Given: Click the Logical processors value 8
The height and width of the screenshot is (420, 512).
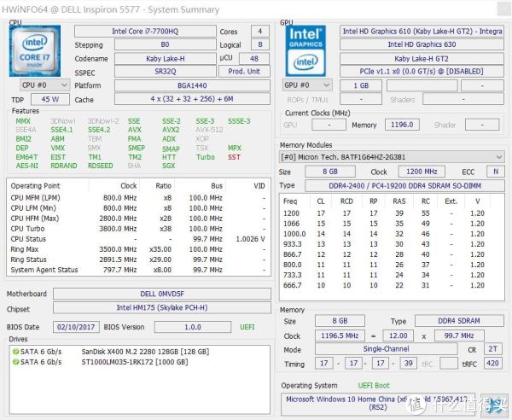Looking at the screenshot, I should pyautogui.click(x=260, y=44).
